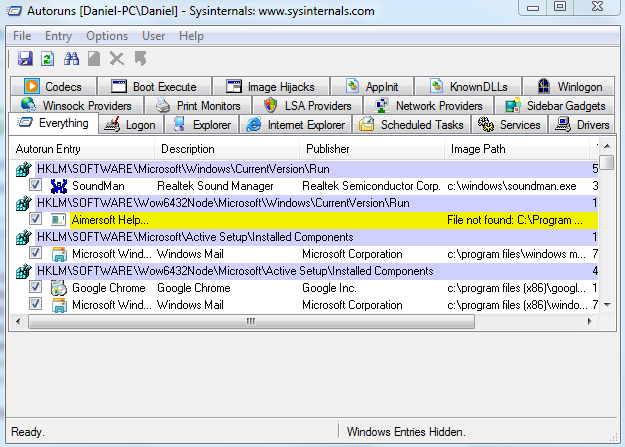
Task: Click Windows Mail icon under Microsoft\Active Setup
Action: tap(59, 254)
